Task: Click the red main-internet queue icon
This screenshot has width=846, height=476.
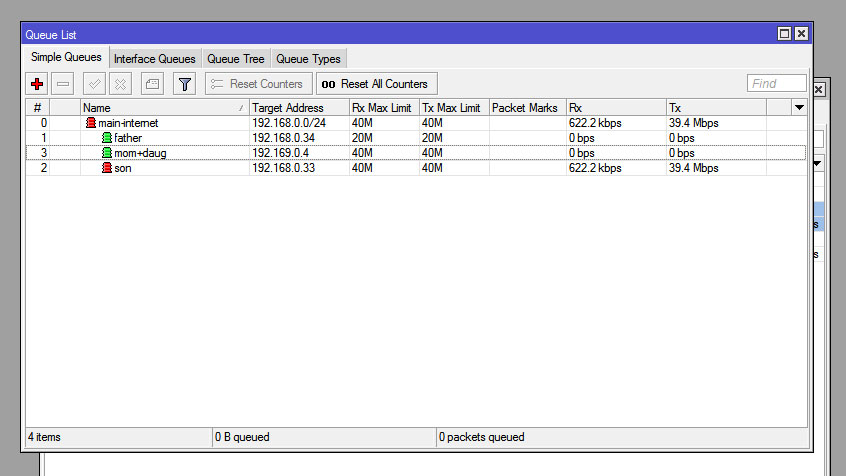Action: 91,123
